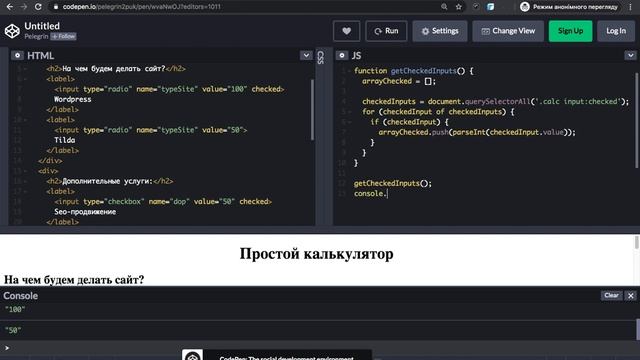The width and height of the screenshot is (640, 360).
Task: Click the Log In button
Action: (x=616, y=31)
